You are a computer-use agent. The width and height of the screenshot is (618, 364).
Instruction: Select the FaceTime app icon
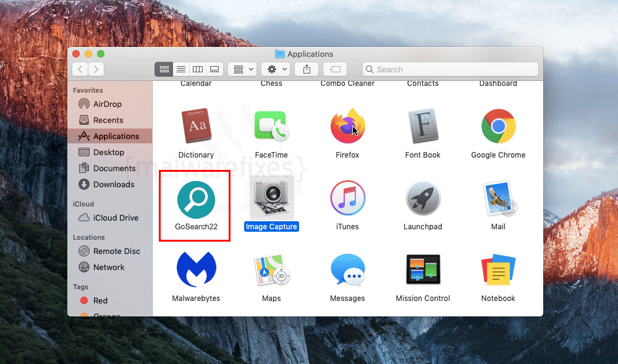point(271,126)
